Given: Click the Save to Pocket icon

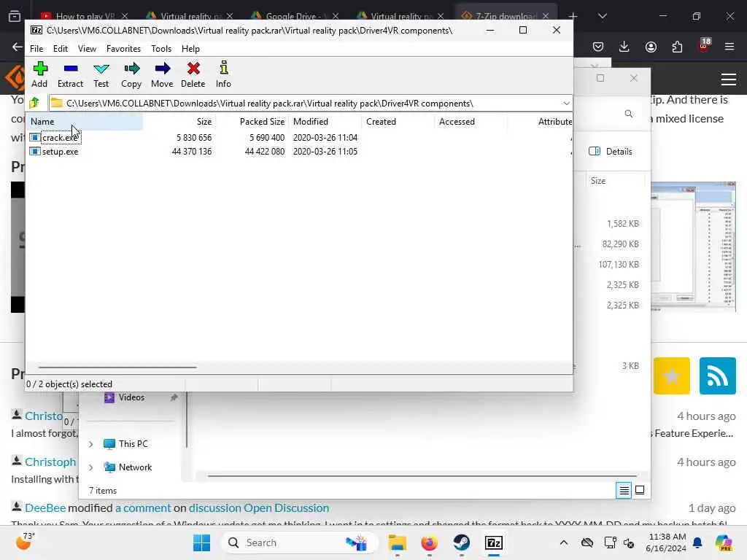Looking at the screenshot, I should [x=598, y=46].
